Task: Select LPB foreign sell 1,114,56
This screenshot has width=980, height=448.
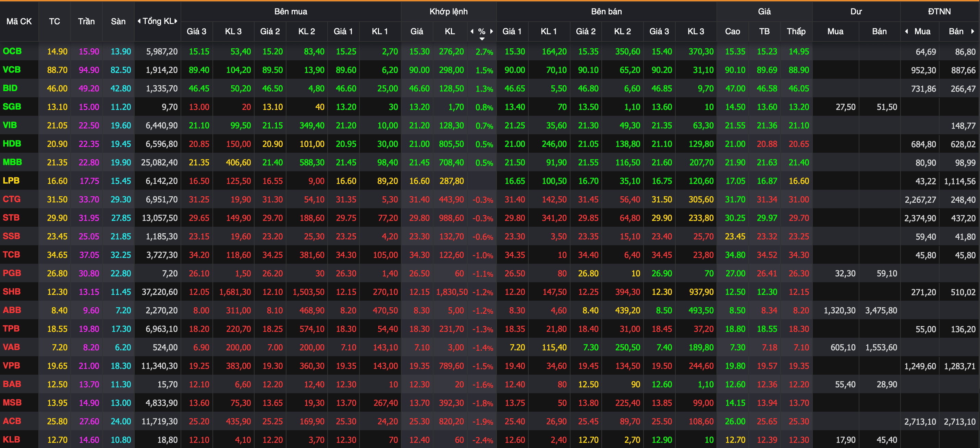Action: pyautogui.click(x=960, y=181)
